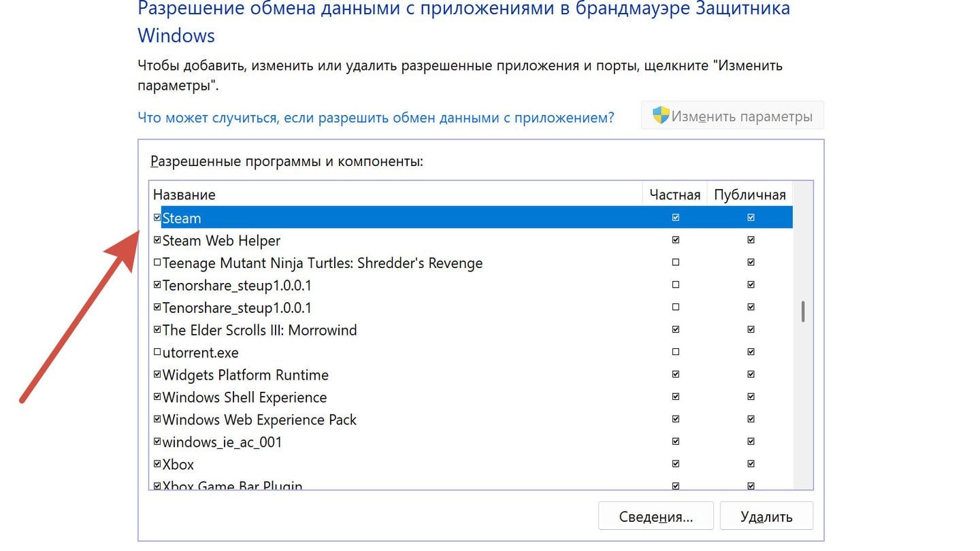The width and height of the screenshot is (980, 551).
Task: Click the Публичная column header
Action: pyautogui.click(x=749, y=195)
